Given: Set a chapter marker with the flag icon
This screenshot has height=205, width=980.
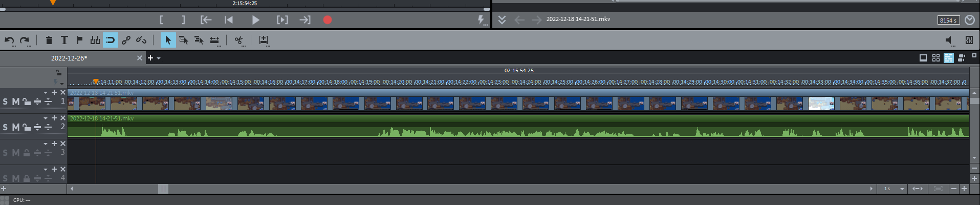Looking at the screenshot, I should pos(80,40).
